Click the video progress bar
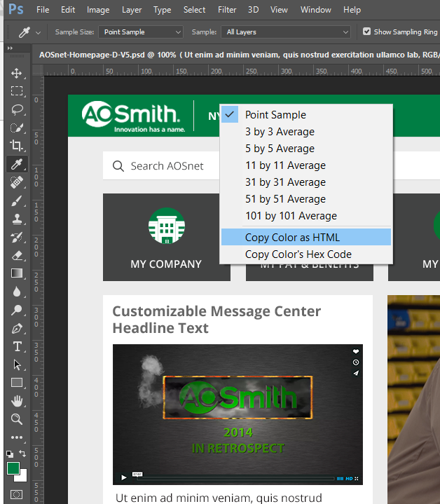440x504 pixels. 235,479
